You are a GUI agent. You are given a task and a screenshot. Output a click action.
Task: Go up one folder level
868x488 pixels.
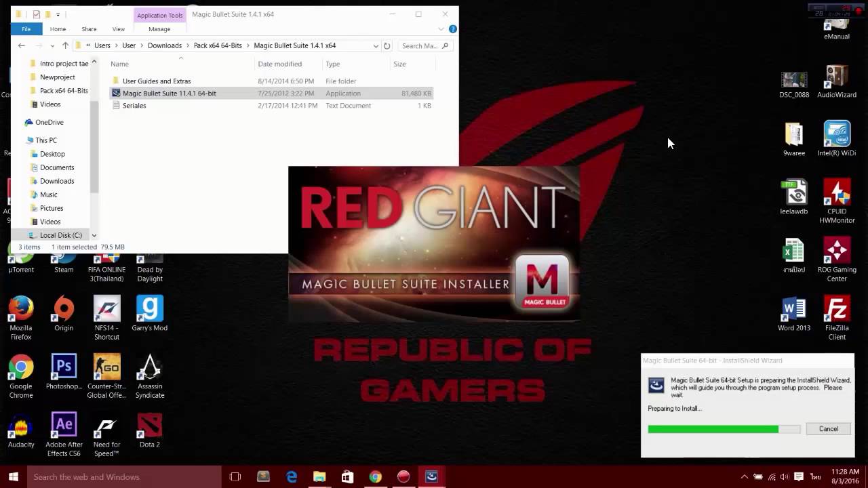tap(65, 45)
